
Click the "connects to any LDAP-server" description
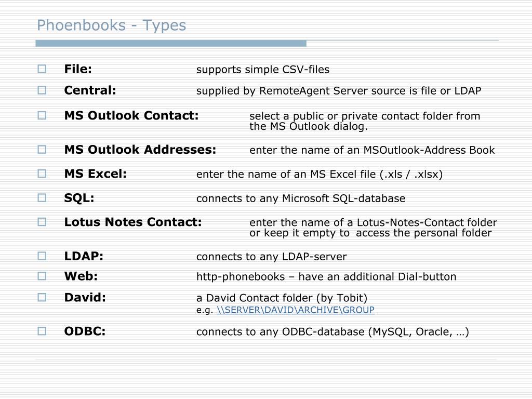pyautogui.click(x=271, y=257)
